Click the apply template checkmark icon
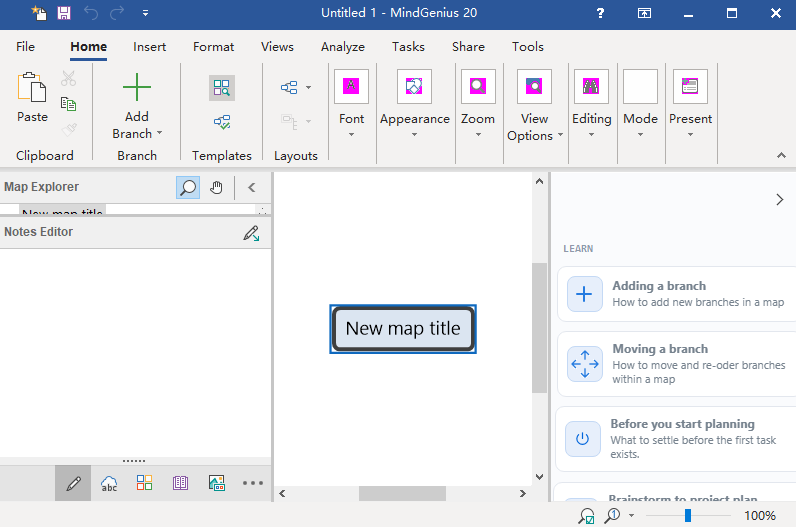 pyautogui.click(x=222, y=122)
